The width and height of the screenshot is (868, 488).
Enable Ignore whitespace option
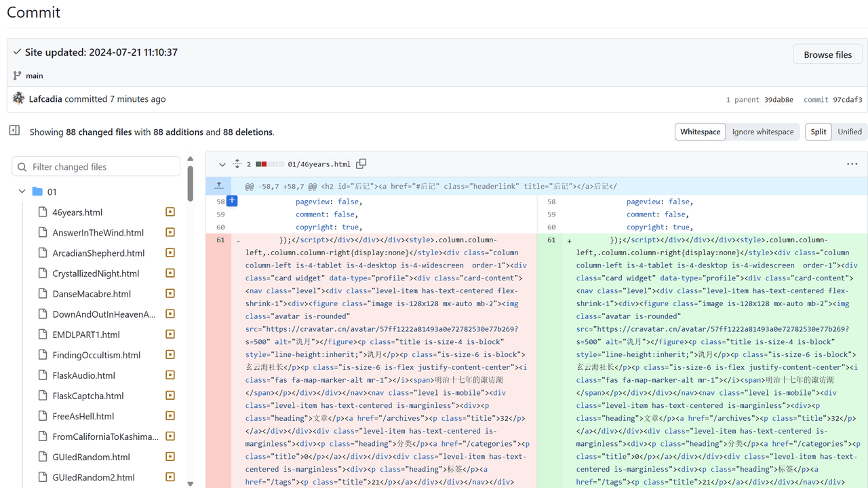pos(762,132)
